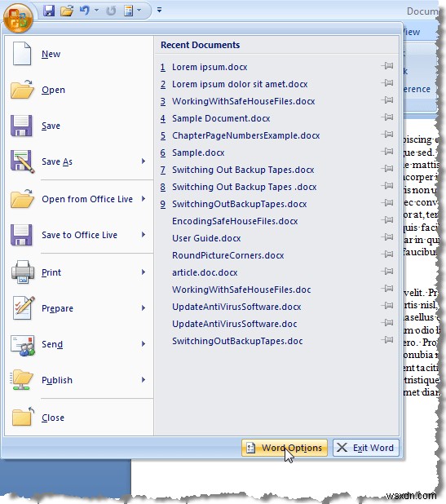446x504 pixels.
Task: Expand the Send submenu arrow
Action: point(144,344)
